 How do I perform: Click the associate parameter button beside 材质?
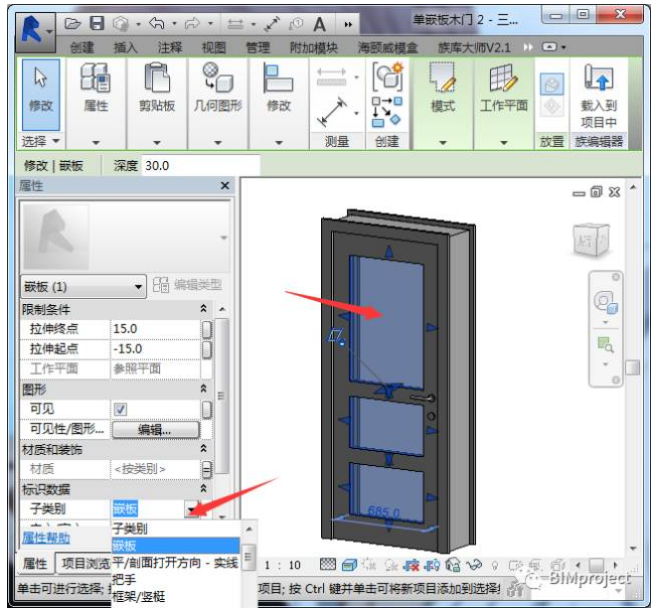point(206,469)
